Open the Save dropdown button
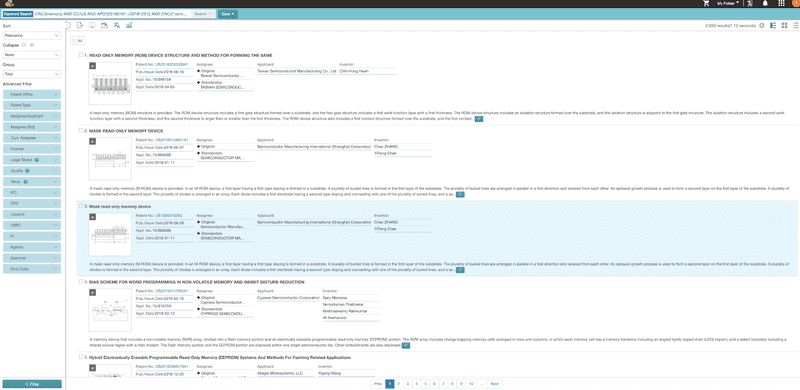 (228, 14)
